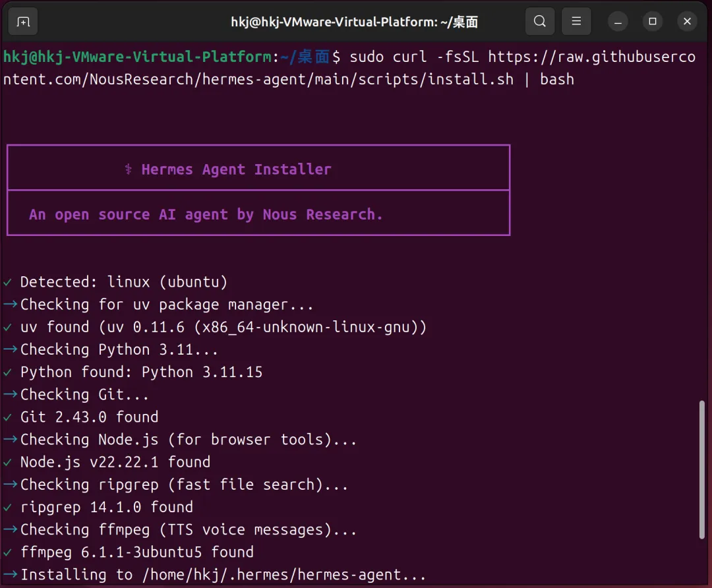Minimize the terminal window
The image size is (712, 588).
(x=618, y=21)
